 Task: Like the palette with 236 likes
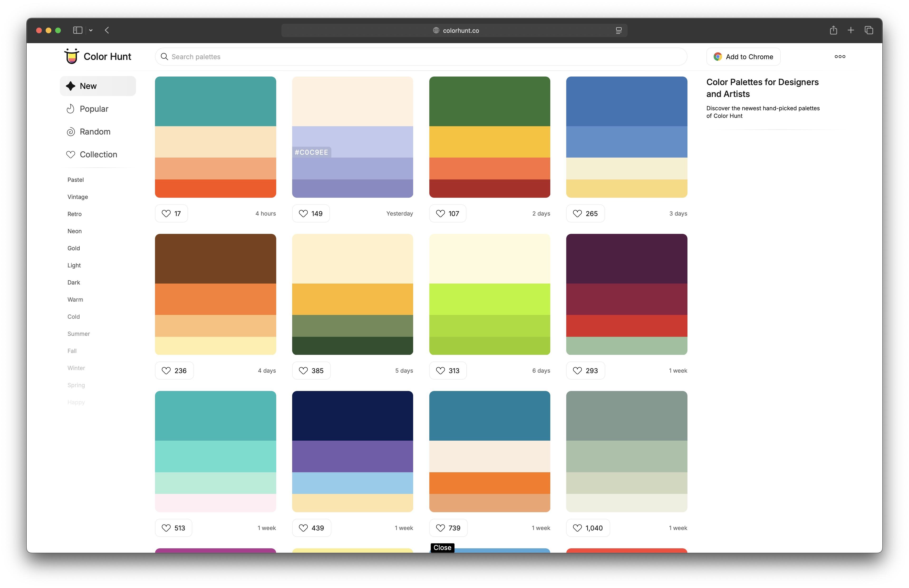click(174, 370)
